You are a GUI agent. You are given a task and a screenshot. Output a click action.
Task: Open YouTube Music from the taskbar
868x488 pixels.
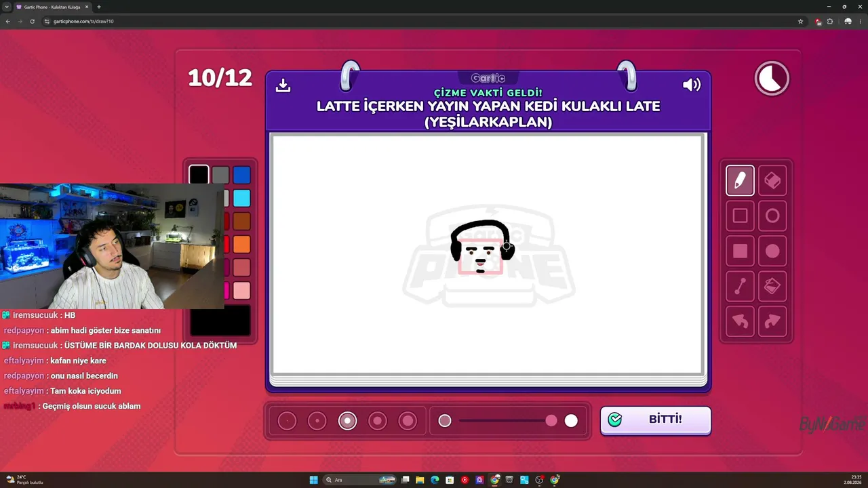point(465,480)
